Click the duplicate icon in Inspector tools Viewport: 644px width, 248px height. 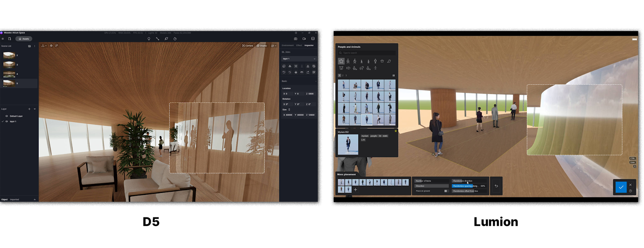click(284, 66)
